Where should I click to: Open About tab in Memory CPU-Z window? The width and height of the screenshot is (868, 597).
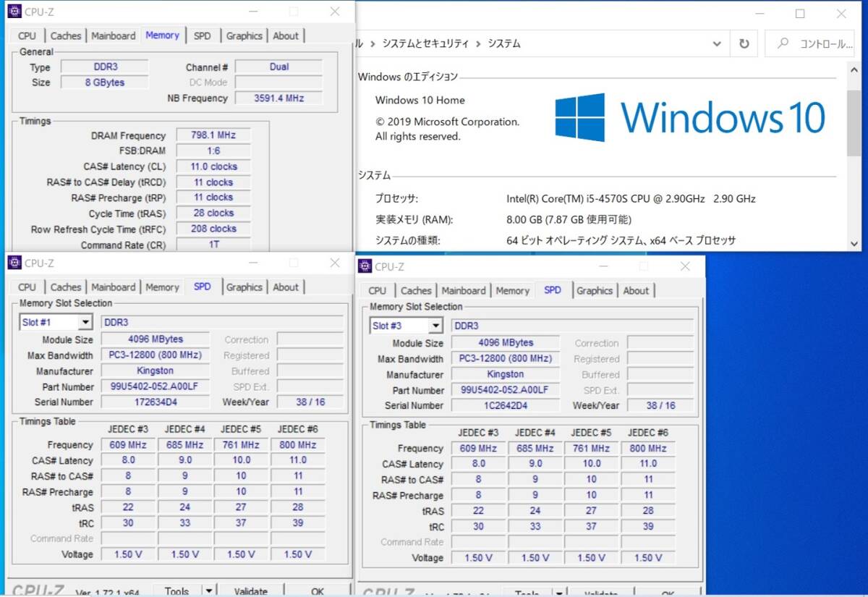[286, 35]
